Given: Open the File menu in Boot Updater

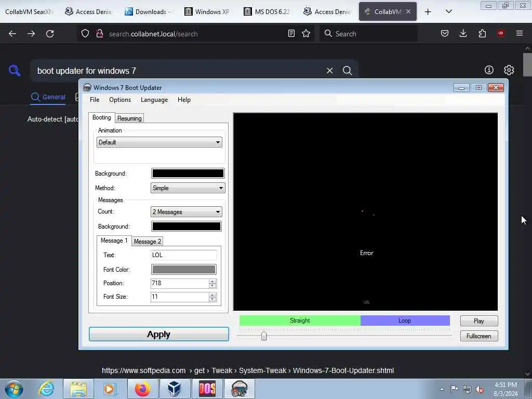Looking at the screenshot, I should click(x=95, y=100).
